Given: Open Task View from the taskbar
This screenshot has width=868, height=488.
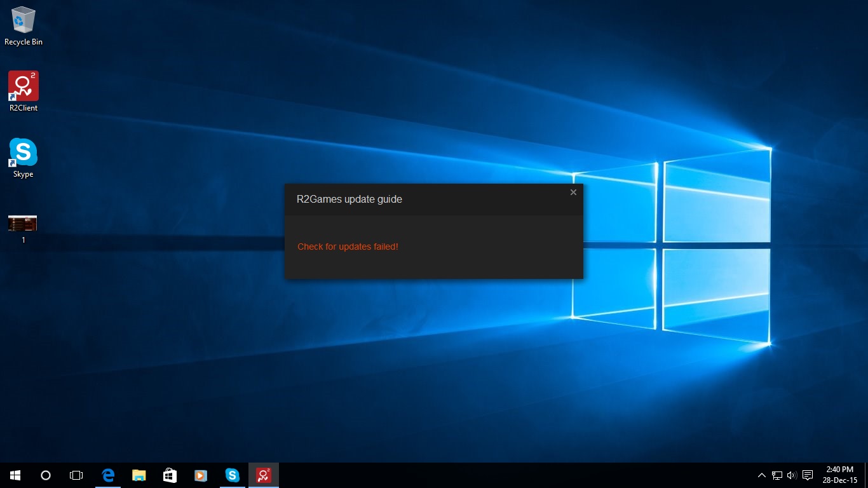Looking at the screenshot, I should tap(76, 475).
